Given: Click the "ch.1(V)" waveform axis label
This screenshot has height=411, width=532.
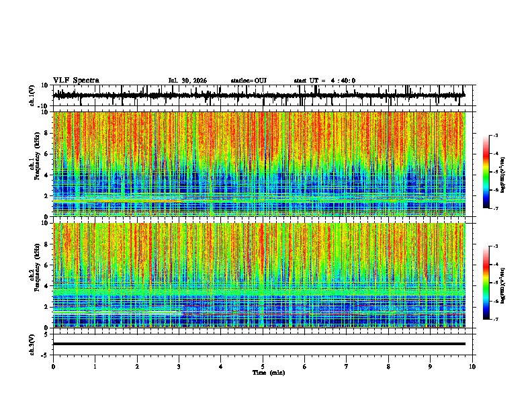Looking at the screenshot, I should tap(32, 95).
